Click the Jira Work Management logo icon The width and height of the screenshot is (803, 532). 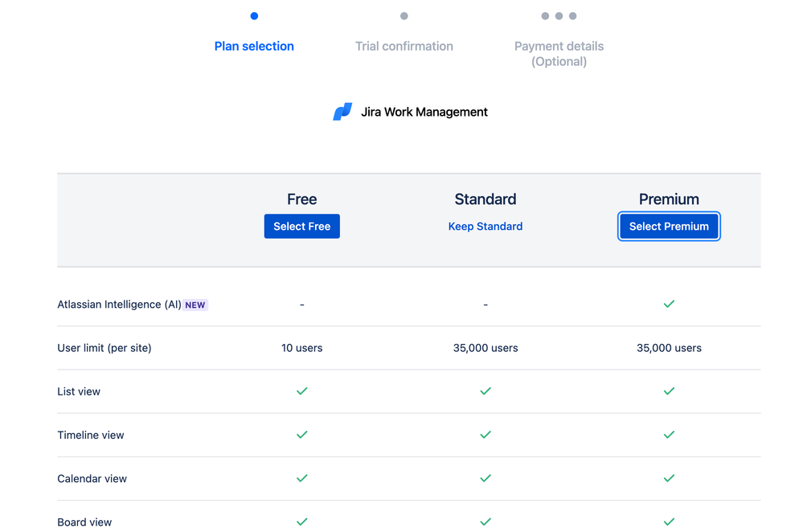click(x=342, y=112)
